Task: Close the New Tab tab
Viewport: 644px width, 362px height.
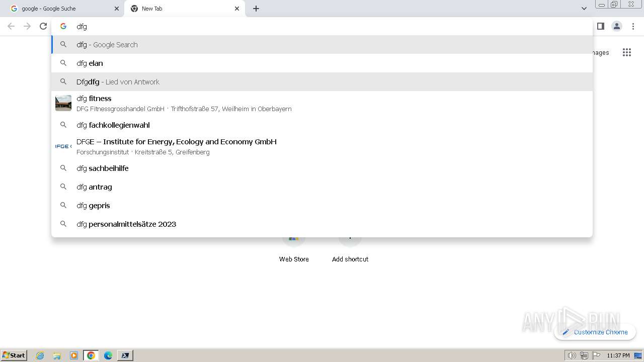Action: (x=237, y=9)
